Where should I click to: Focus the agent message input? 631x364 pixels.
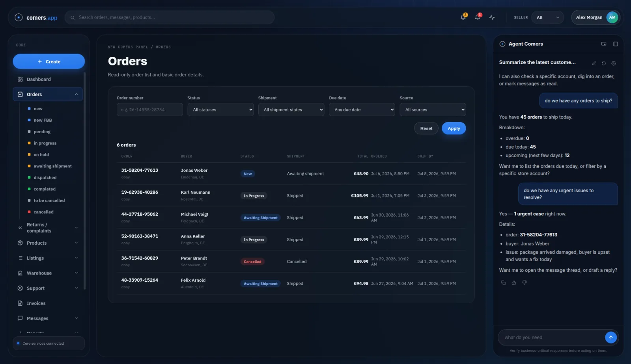tap(551, 338)
